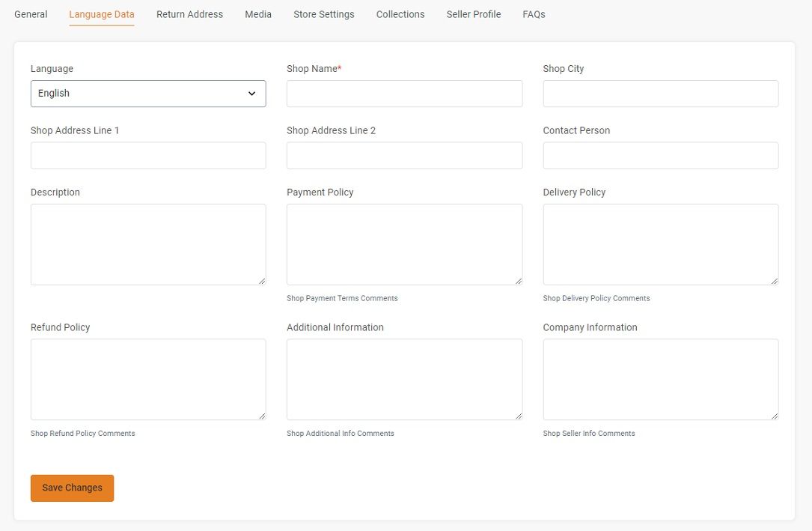
Task: Click the 'Shop Seller Info Comments' hint text
Action: [589, 434]
